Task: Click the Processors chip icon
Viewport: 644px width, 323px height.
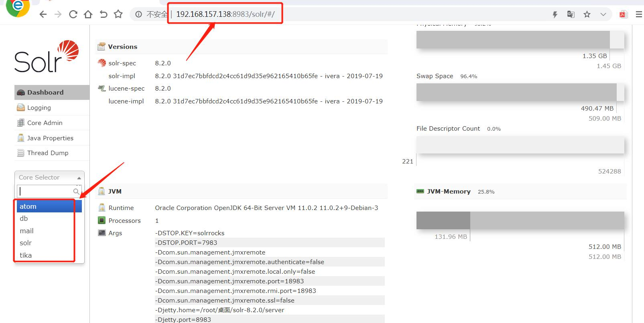Action: (102, 220)
